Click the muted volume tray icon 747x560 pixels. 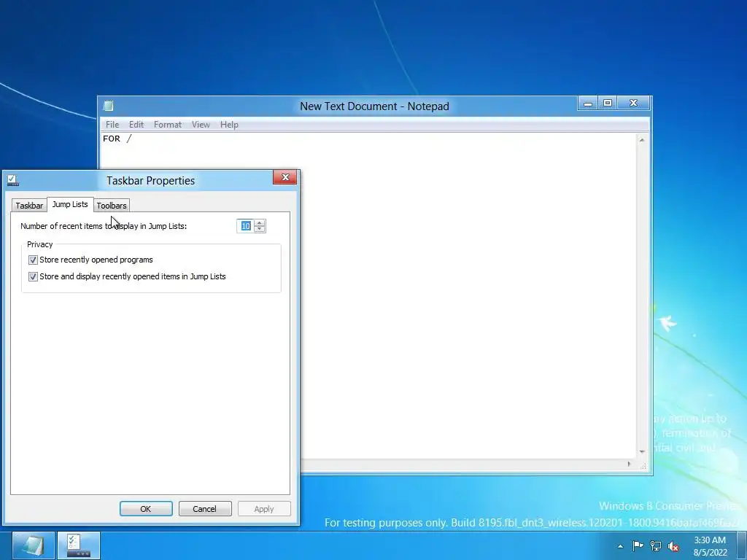pyautogui.click(x=673, y=546)
